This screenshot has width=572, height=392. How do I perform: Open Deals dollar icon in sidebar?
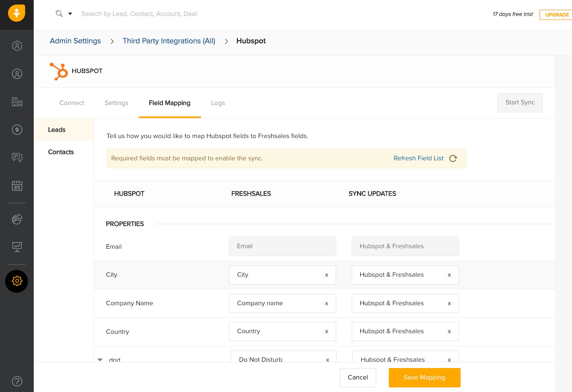tap(17, 130)
